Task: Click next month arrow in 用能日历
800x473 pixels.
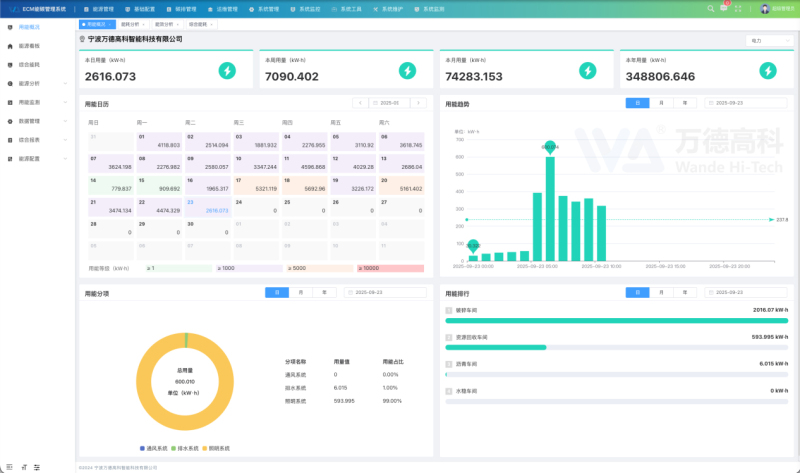Action: point(418,103)
